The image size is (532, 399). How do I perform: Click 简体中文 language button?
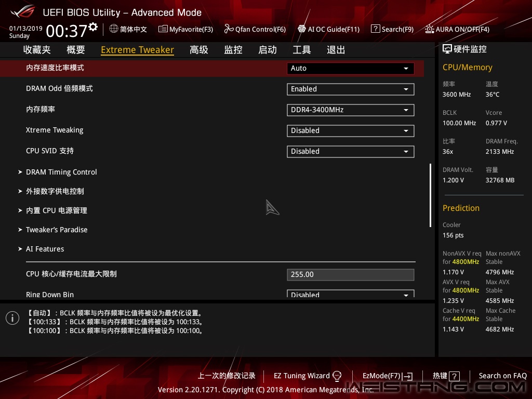click(128, 29)
